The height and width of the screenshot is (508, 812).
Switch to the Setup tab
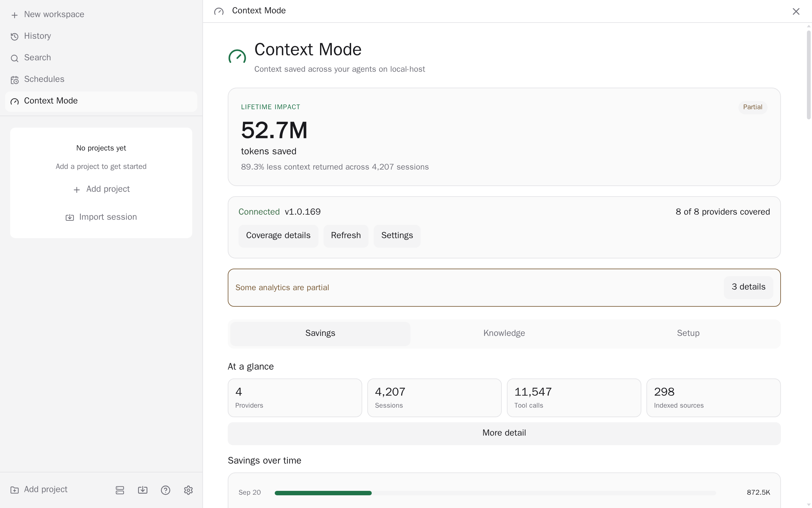click(688, 333)
